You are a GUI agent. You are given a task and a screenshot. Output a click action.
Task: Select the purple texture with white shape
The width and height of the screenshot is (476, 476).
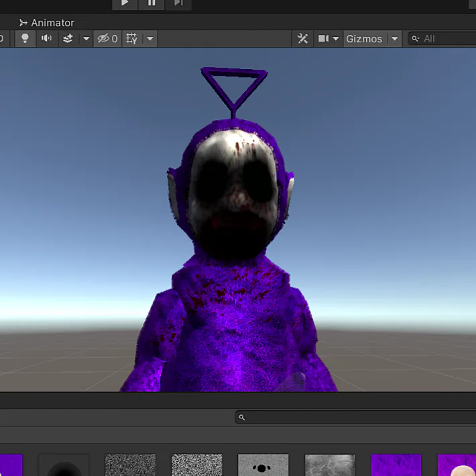(x=457, y=465)
